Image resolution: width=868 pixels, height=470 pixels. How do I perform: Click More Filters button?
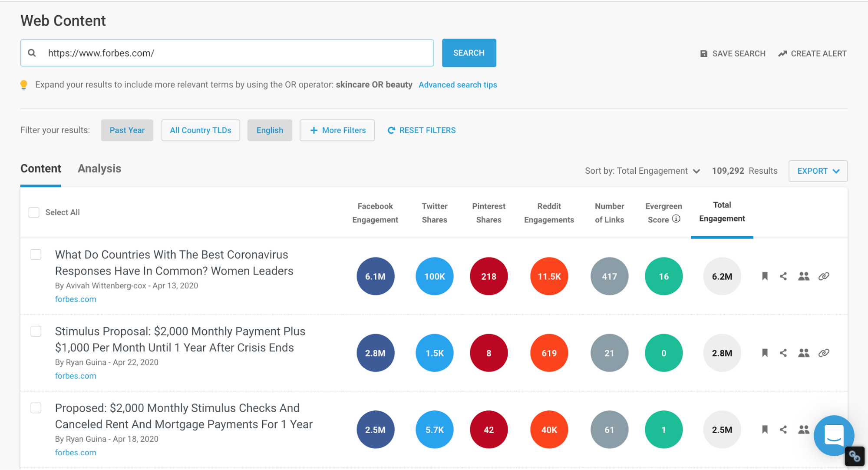tap(337, 130)
